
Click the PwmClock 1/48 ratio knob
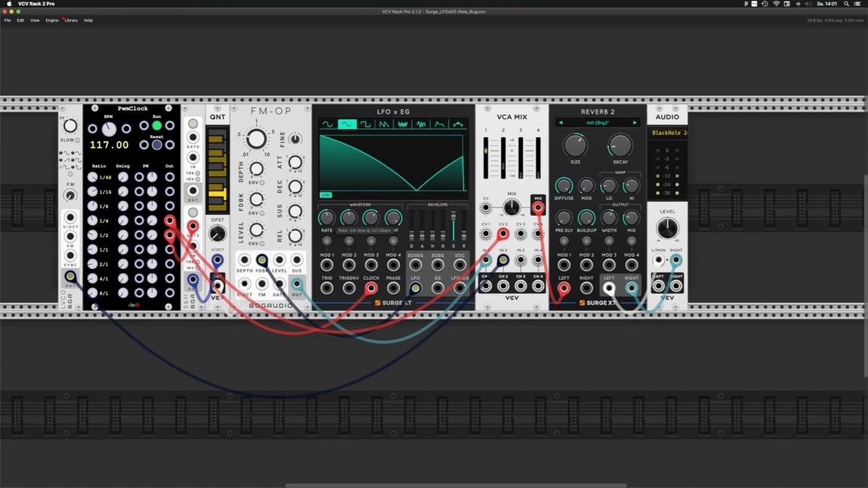[92, 178]
